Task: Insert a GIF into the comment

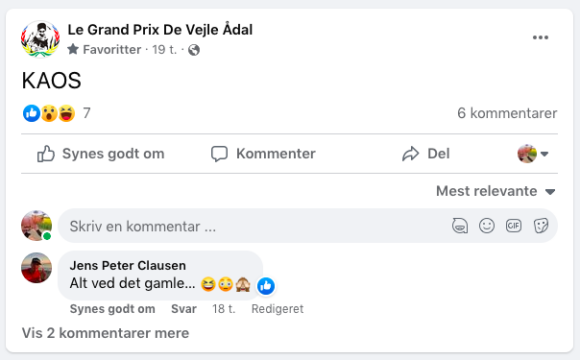Action: (514, 226)
